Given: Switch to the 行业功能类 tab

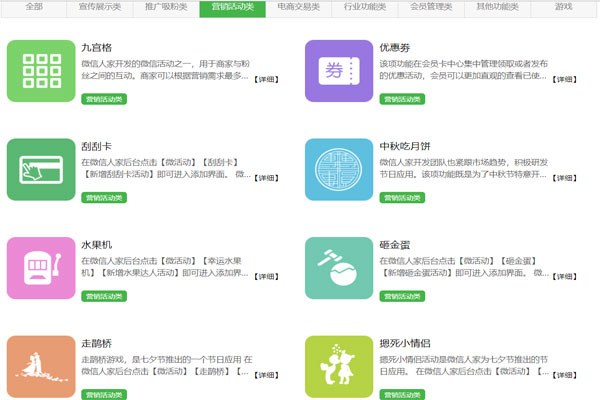Looking at the screenshot, I should 365,8.
